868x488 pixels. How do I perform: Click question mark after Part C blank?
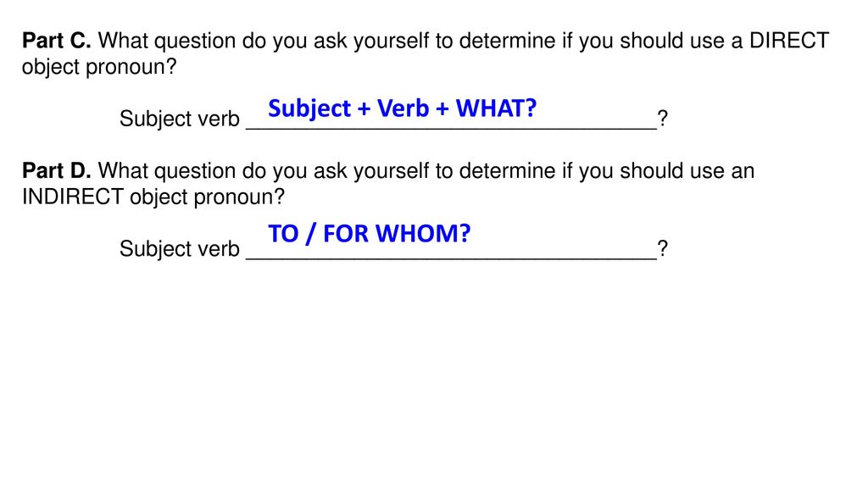point(663,119)
